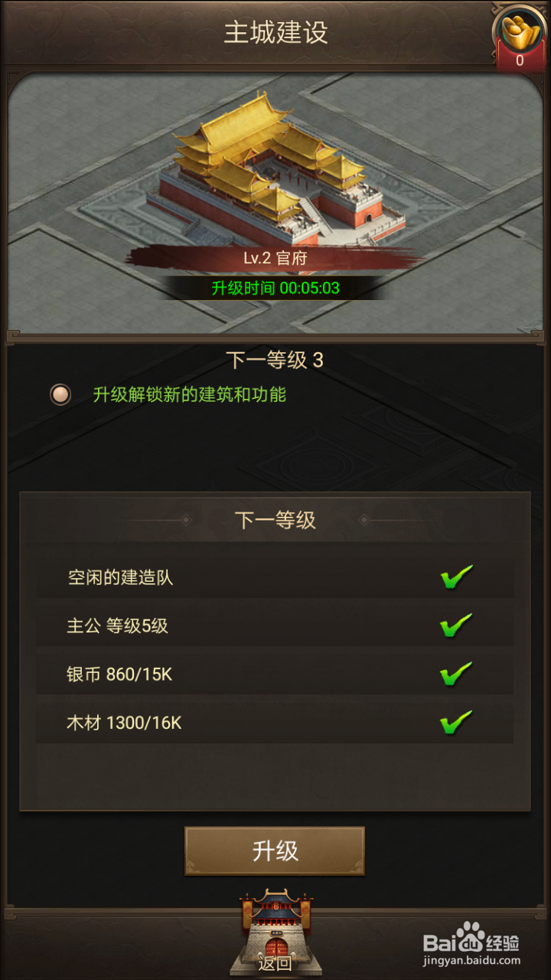Open the 空闲的建造队 requirement row
Viewport: 551px width, 980px height.
tap(275, 577)
